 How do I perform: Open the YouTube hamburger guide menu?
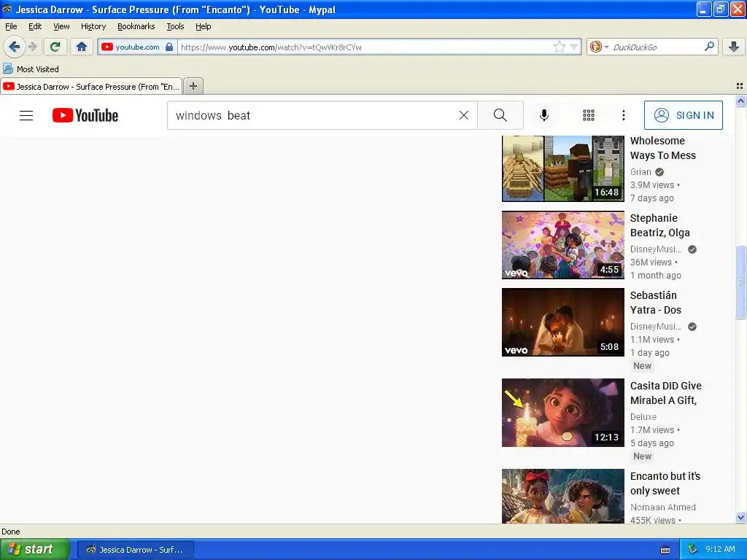[26, 115]
